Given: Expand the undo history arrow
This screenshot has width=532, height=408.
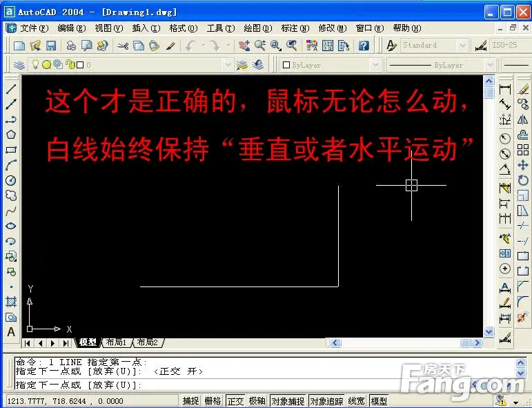Looking at the screenshot, I should coord(204,46).
